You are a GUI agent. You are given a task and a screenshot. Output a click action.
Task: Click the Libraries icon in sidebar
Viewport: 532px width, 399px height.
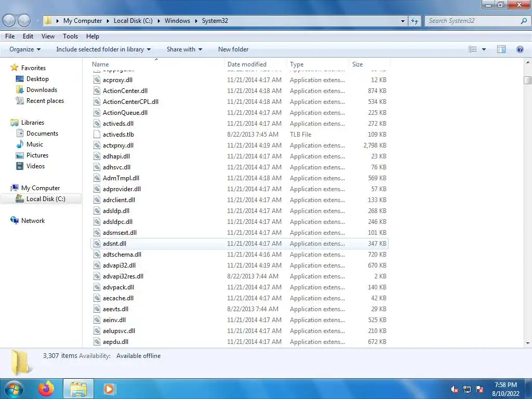point(14,122)
